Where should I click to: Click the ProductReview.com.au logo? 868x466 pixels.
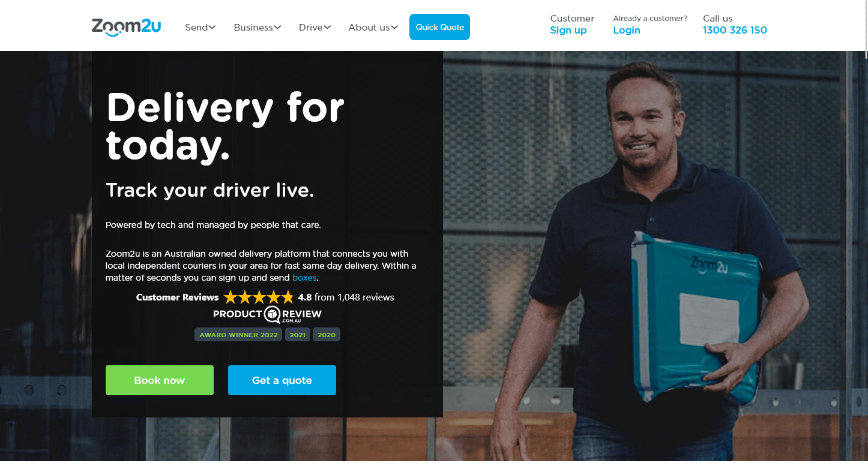[x=267, y=315]
